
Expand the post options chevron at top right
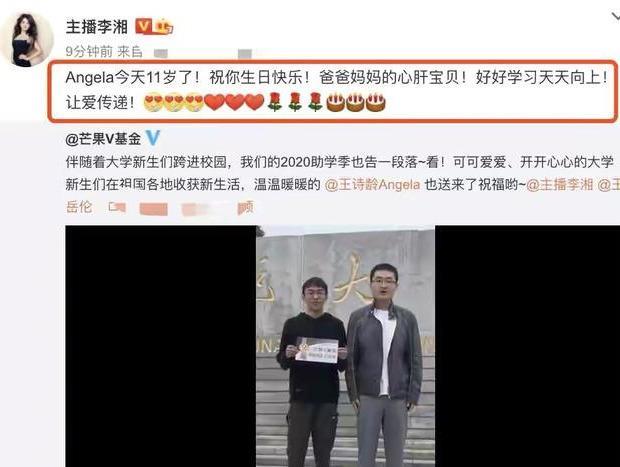[616, 17]
